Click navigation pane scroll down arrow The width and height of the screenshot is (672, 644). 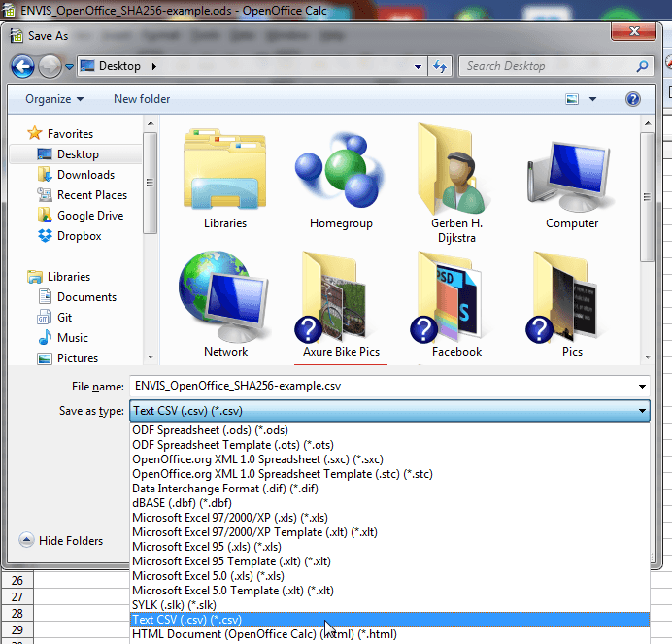coord(150,357)
